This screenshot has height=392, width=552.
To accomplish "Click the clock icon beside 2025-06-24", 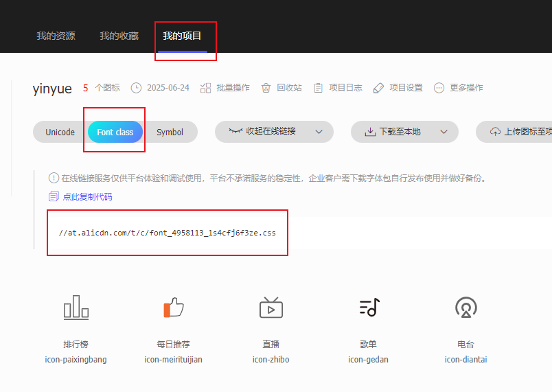I will [136, 88].
